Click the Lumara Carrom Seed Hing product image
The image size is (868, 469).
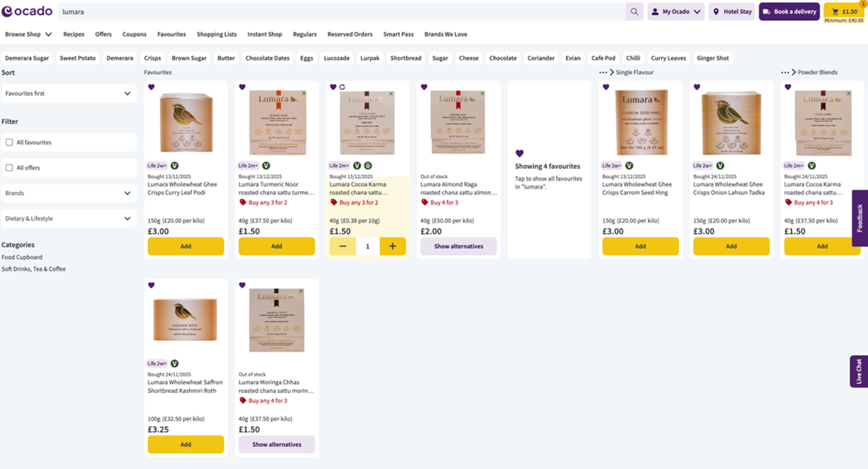coord(641,122)
